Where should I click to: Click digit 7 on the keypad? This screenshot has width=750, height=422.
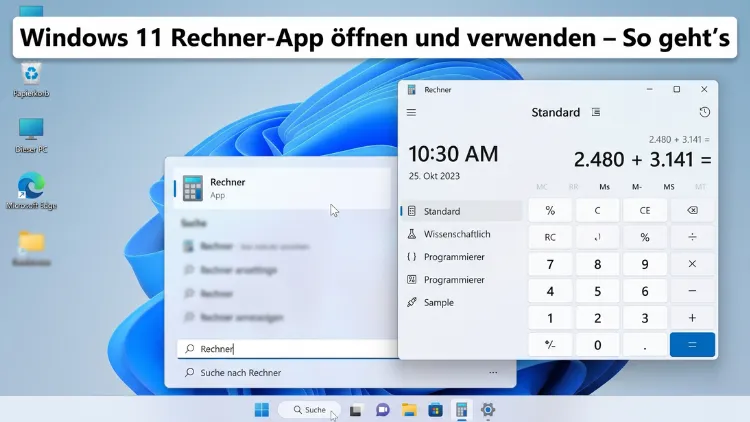[550, 264]
